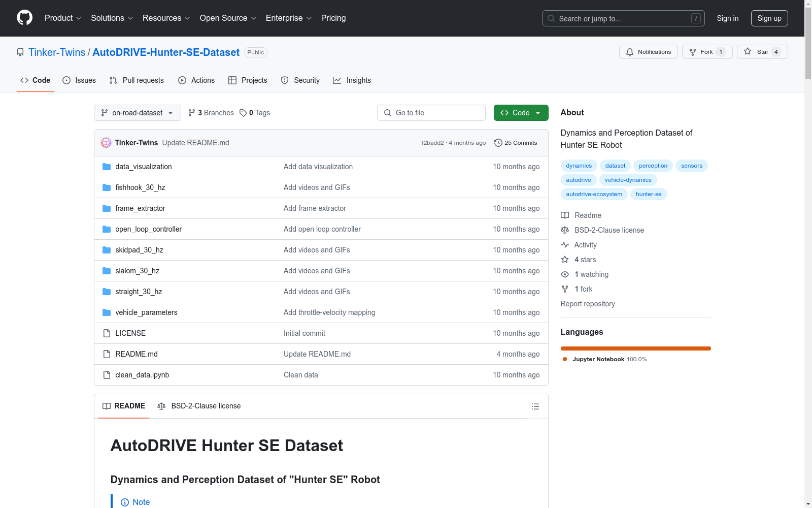The image size is (812, 508).
Task: Open the Issues tab
Action: (79, 80)
